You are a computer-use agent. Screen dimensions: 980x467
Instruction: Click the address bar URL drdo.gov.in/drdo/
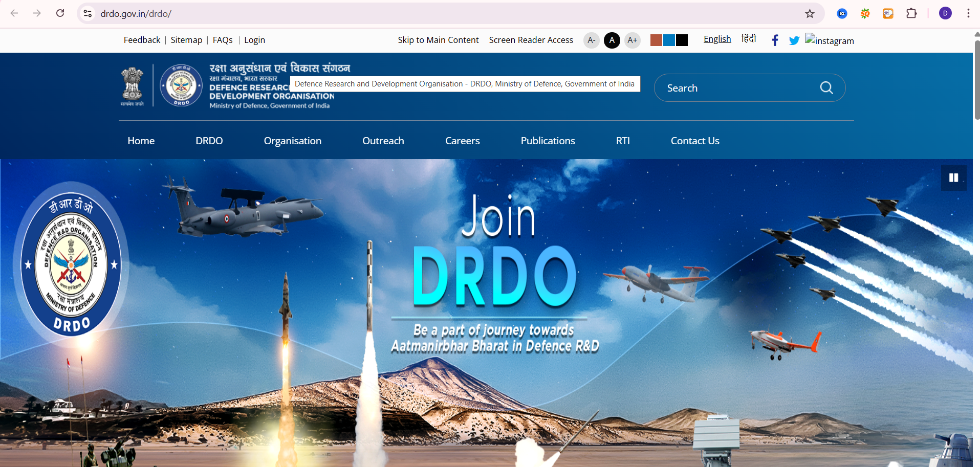136,14
